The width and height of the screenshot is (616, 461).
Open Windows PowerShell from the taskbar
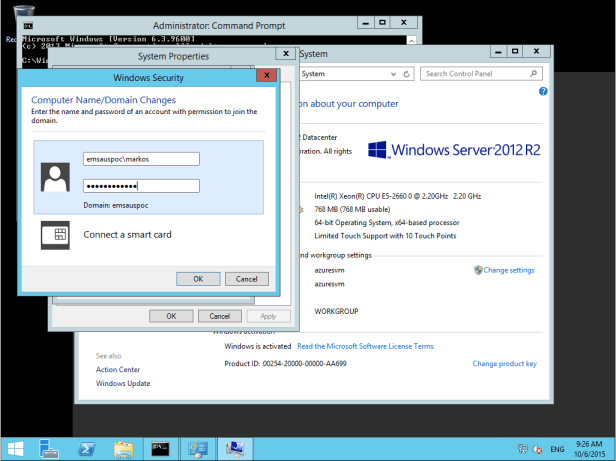[x=88, y=449]
